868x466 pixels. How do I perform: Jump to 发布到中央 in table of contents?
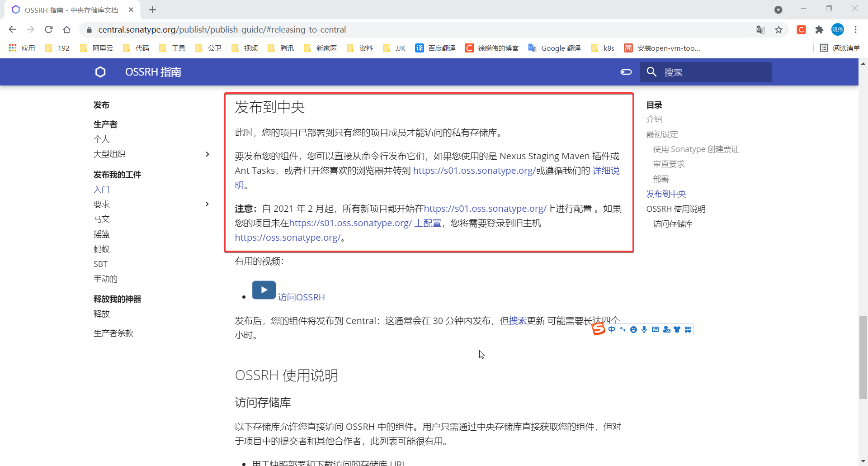click(666, 194)
